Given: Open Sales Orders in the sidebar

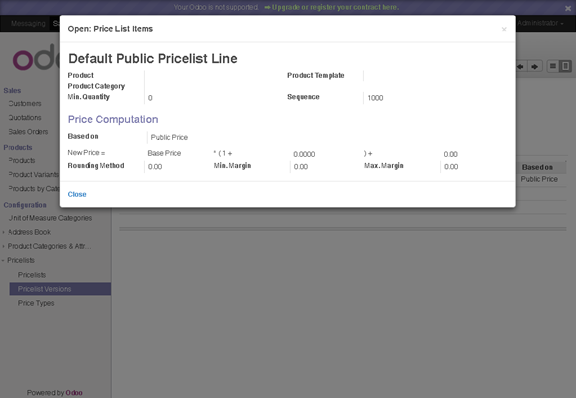Looking at the screenshot, I should point(28,132).
